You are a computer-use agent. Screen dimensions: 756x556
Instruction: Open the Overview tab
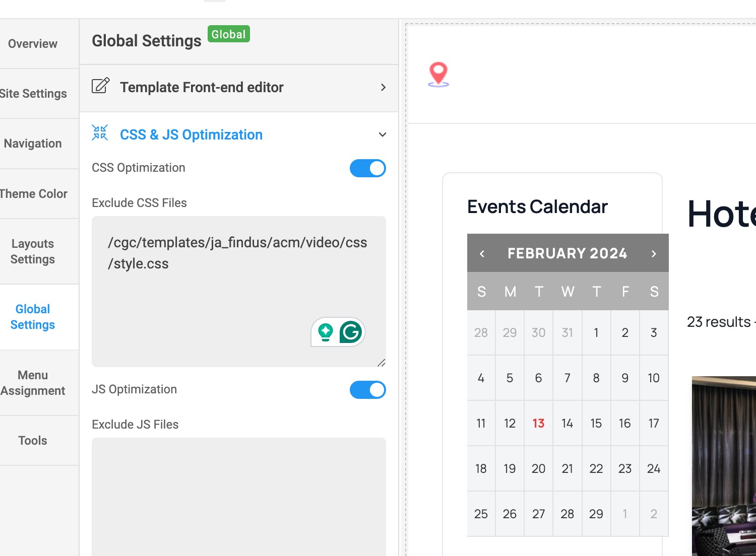tap(33, 44)
